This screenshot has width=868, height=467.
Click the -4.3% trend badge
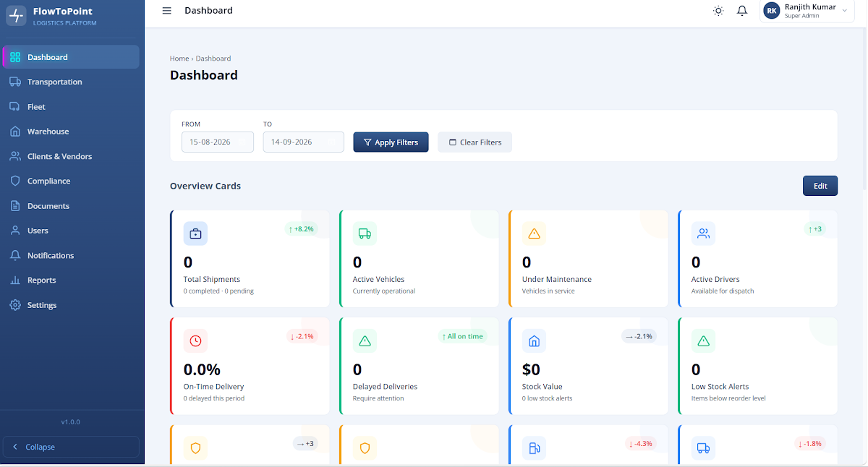(x=640, y=444)
